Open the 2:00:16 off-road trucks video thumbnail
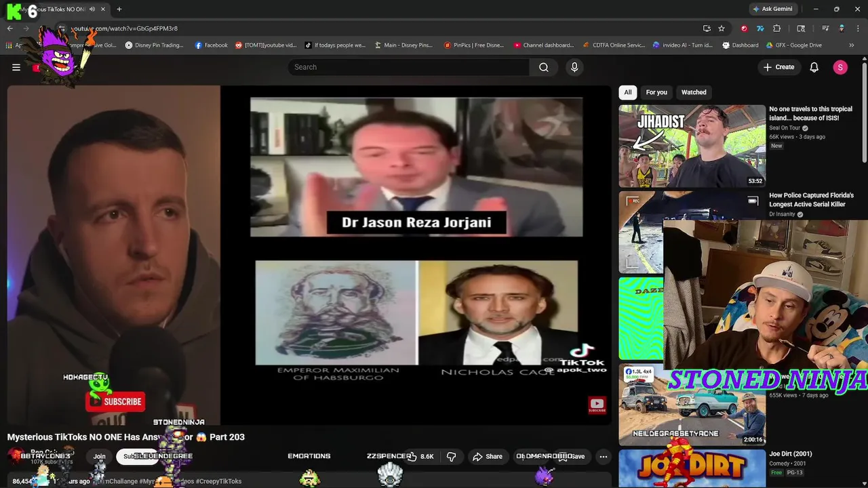The image size is (868, 488). [692, 405]
